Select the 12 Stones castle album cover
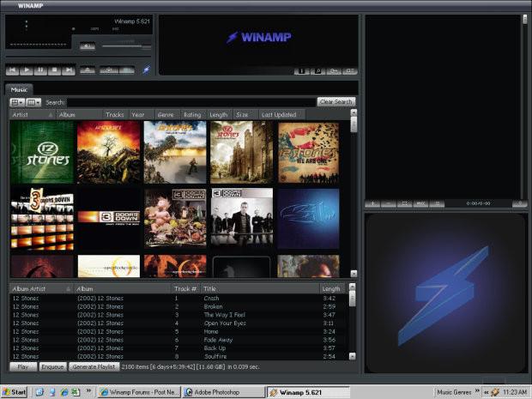The width and height of the screenshot is (532, 399). (x=242, y=153)
